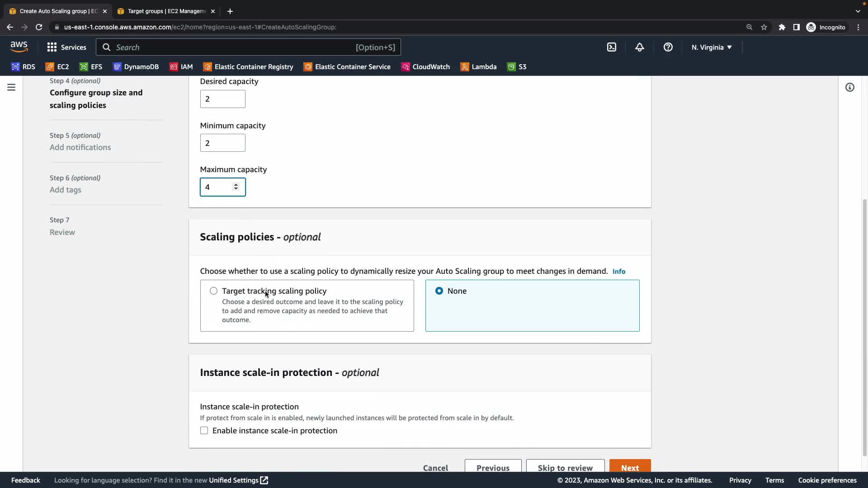Open the AWS CloudShell icon
Image resolution: width=868 pixels, height=488 pixels.
(611, 47)
